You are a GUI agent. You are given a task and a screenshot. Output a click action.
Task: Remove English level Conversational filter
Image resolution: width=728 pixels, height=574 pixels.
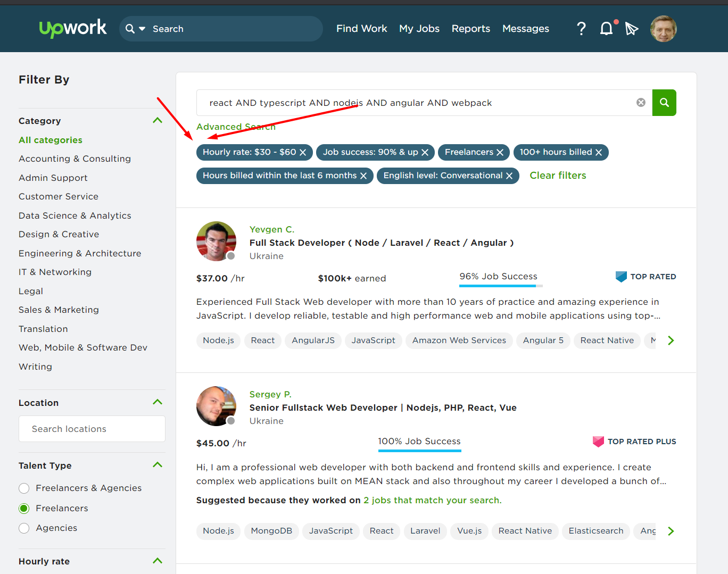click(x=509, y=176)
